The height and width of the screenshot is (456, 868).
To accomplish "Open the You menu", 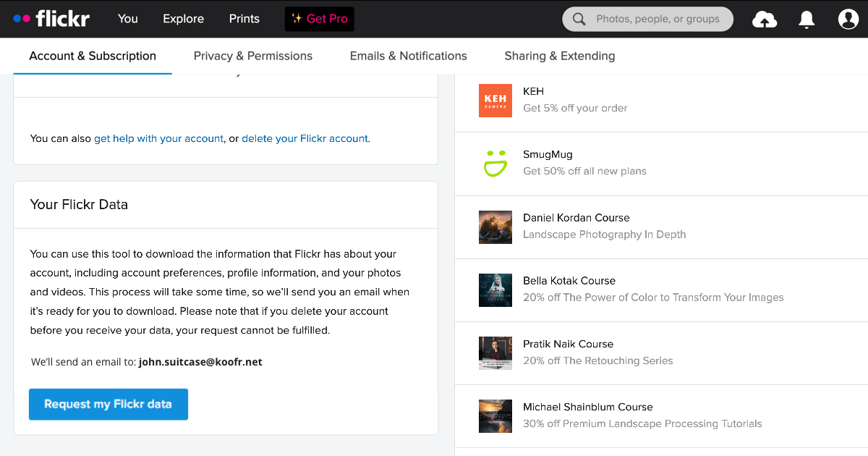I will (128, 19).
